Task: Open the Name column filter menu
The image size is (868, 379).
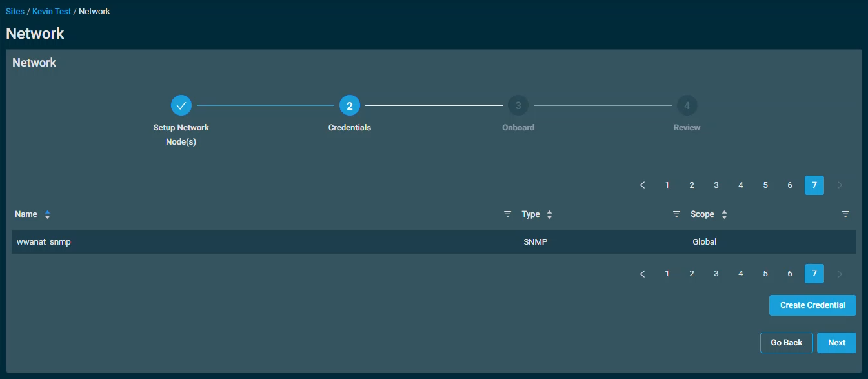Action: 507,214
